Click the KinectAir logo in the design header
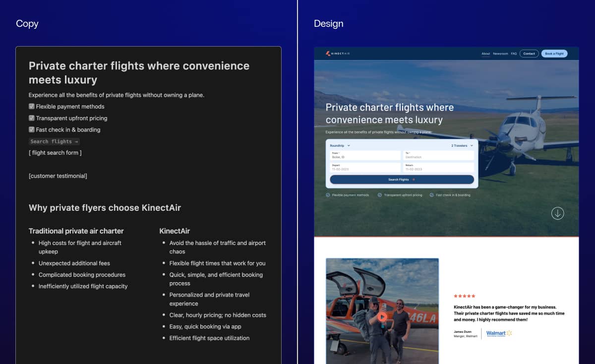Screen dimensions: 595x364 338,54
